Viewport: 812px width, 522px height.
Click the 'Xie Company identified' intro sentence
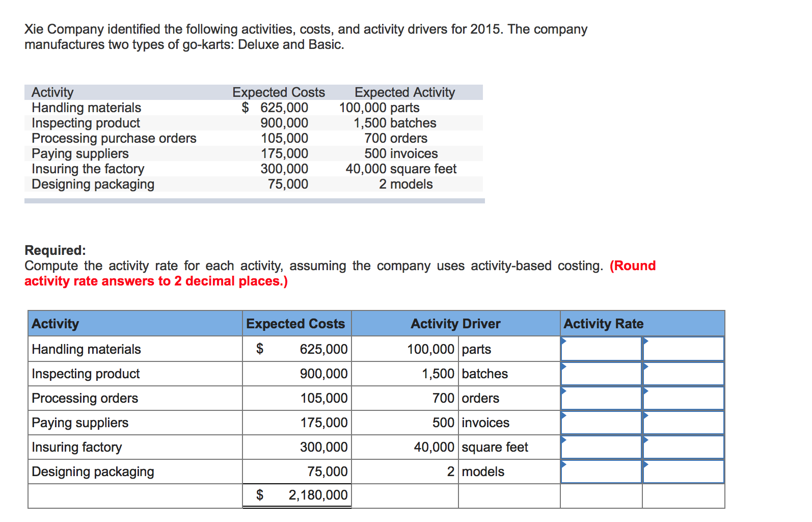tap(306, 37)
